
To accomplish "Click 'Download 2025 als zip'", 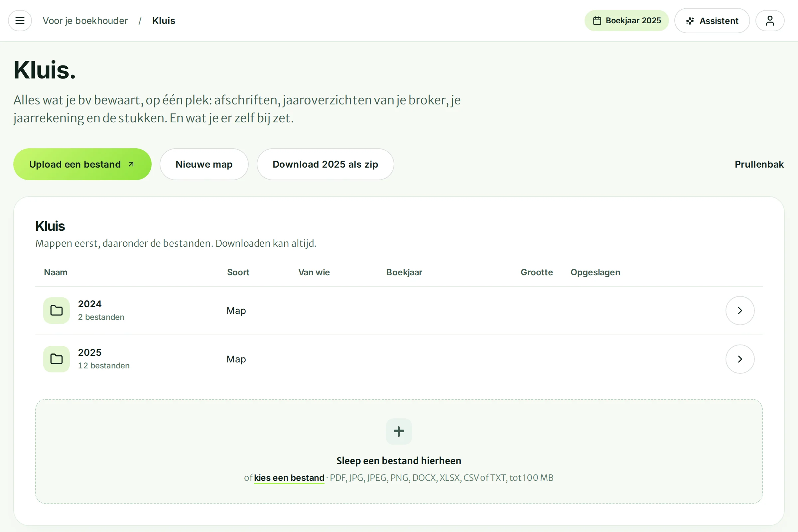I will coord(325,164).
